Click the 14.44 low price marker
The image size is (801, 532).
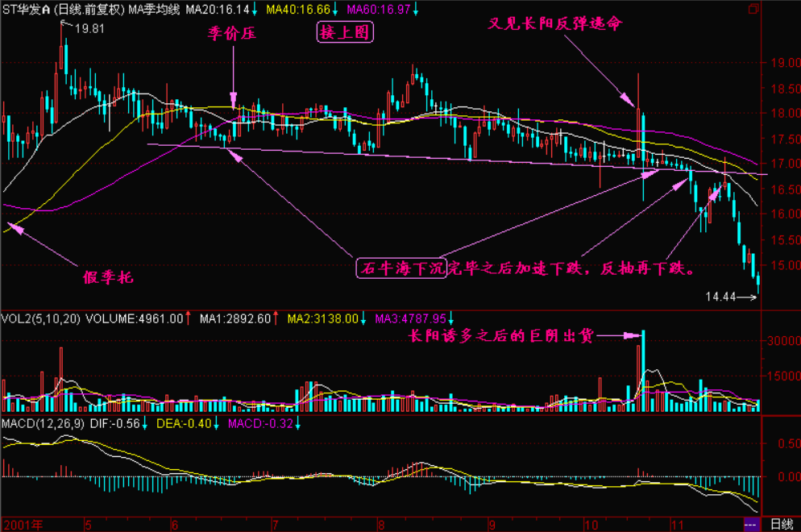pos(720,297)
